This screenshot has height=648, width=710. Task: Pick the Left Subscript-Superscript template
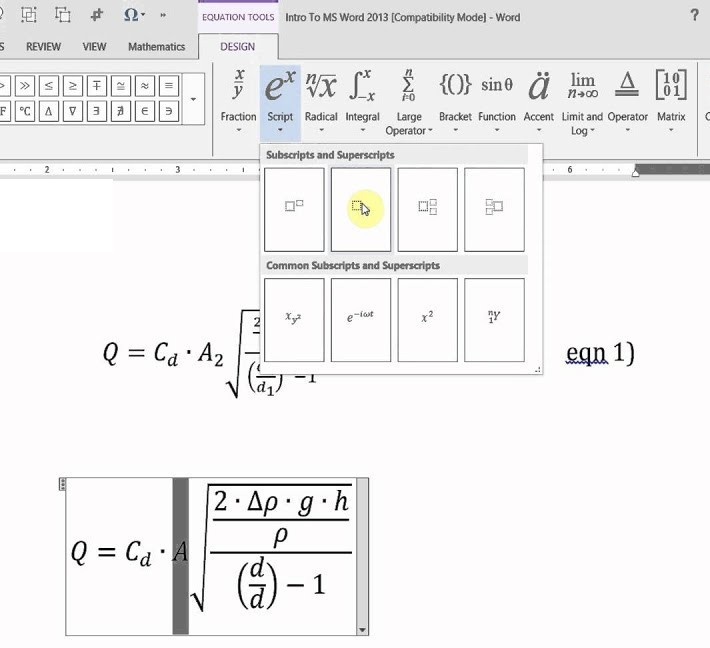point(494,208)
